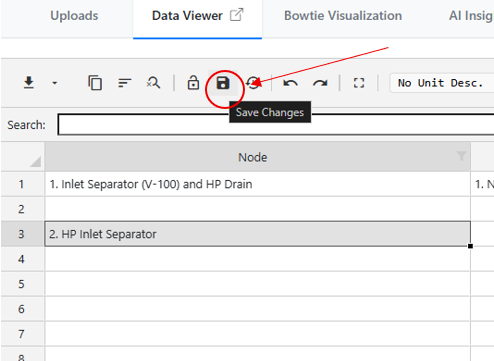Click cell '2. HP Inlet Separator'
494x361 pixels.
258,234
